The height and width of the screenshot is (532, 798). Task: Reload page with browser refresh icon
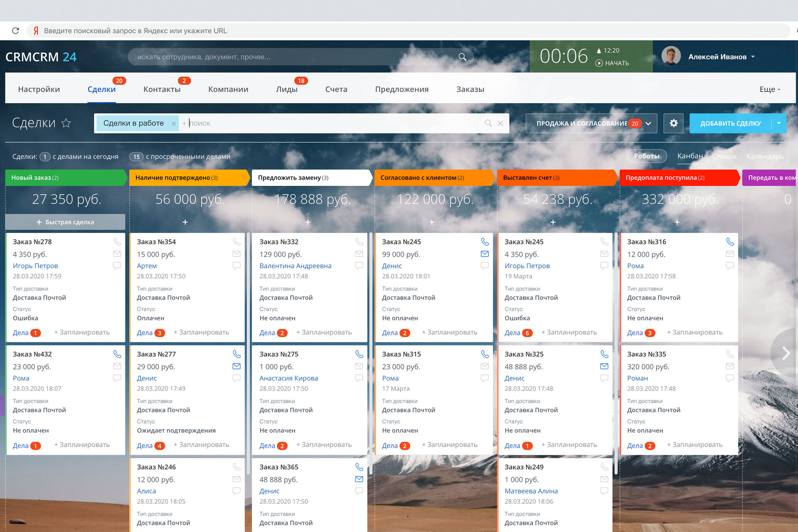(x=16, y=31)
